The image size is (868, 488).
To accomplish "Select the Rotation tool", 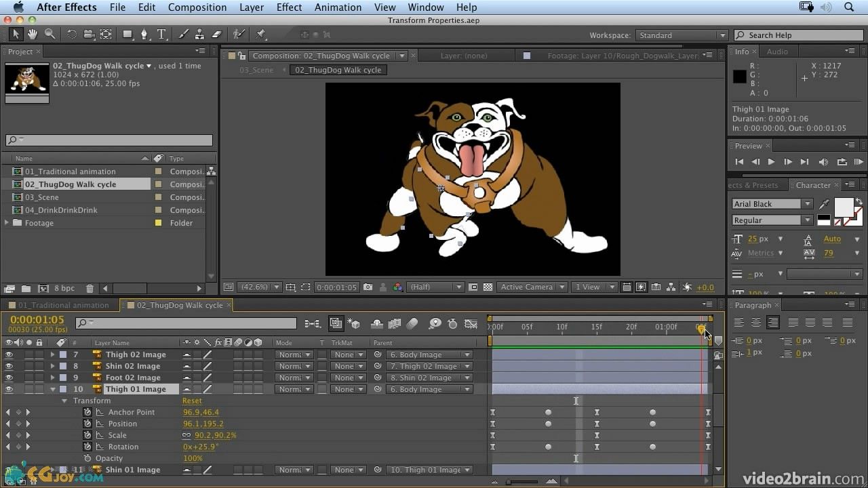I will click(x=72, y=35).
